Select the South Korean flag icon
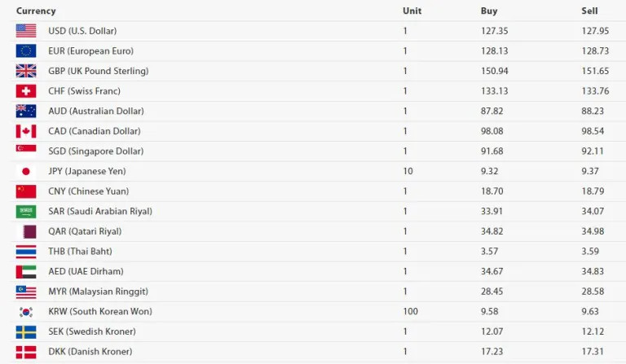The image size is (626, 364). 26,311
